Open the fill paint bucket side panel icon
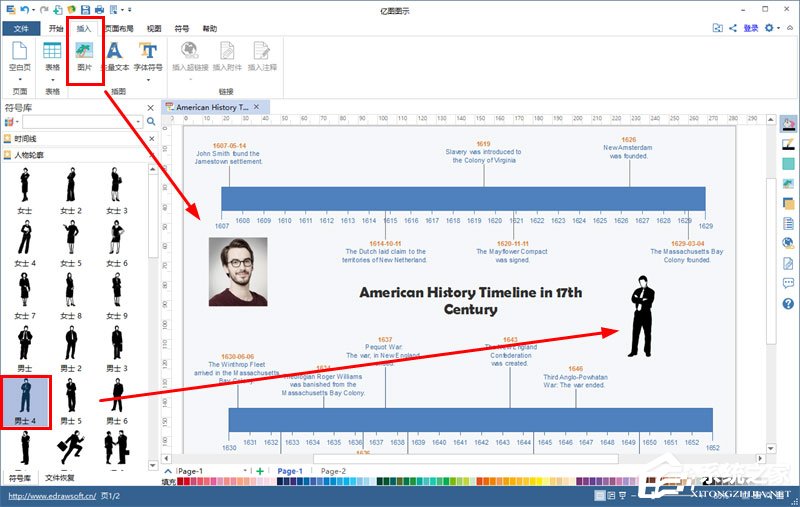This screenshot has width=800, height=507. coord(788,124)
